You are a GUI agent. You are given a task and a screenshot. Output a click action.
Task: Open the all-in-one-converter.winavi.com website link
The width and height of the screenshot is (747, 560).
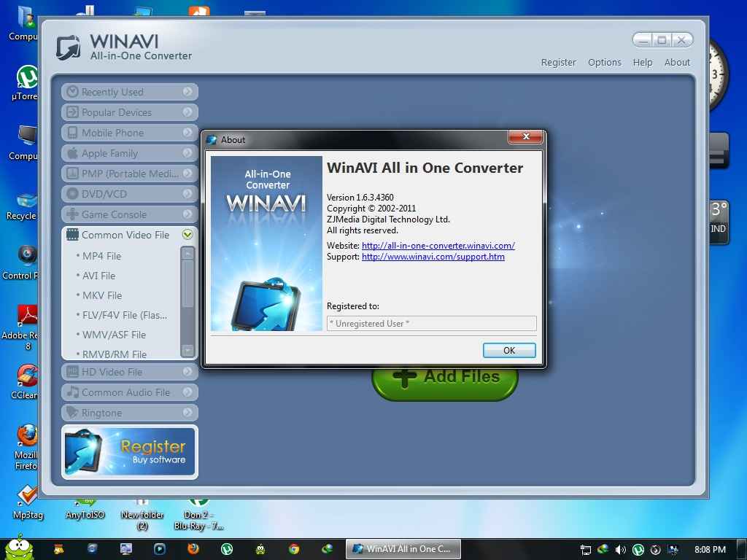point(438,246)
